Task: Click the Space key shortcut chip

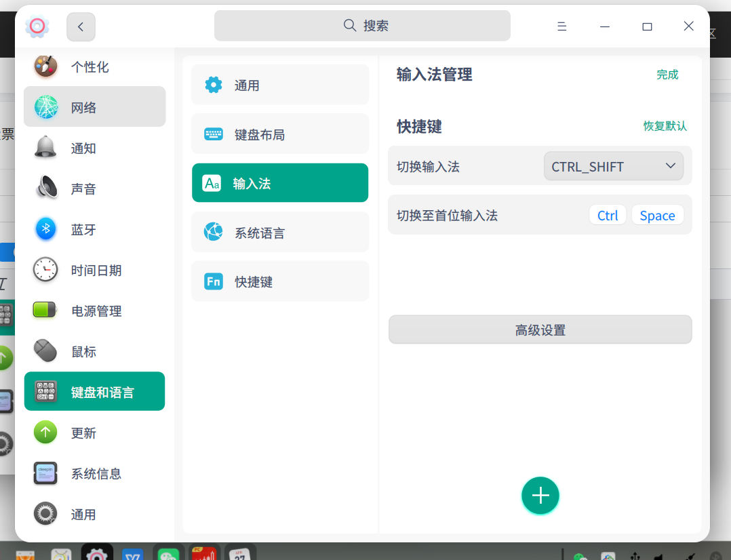Action: pos(657,216)
